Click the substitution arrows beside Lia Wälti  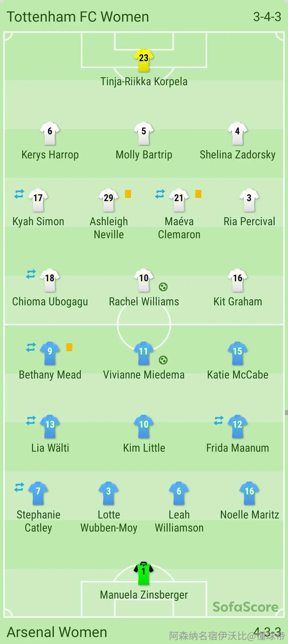(31, 420)
